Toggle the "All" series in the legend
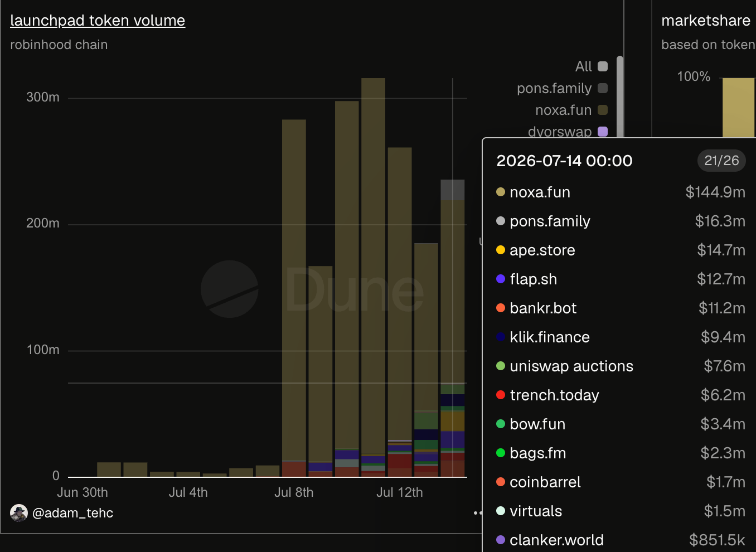The image size is (756, 552). (592, 66)
